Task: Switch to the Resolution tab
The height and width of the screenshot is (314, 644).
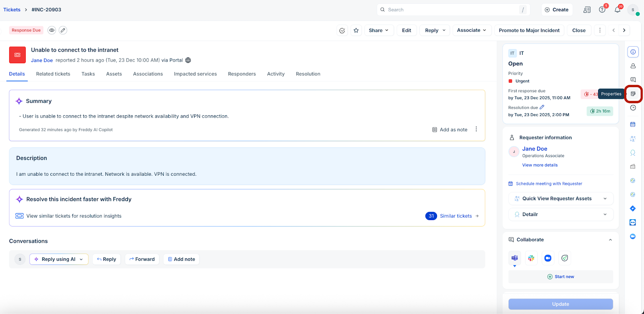Action: click(308, 74)
